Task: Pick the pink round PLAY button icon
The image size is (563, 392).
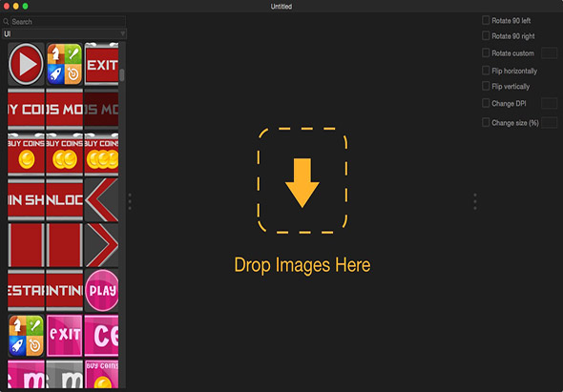Action: [101, 290]
